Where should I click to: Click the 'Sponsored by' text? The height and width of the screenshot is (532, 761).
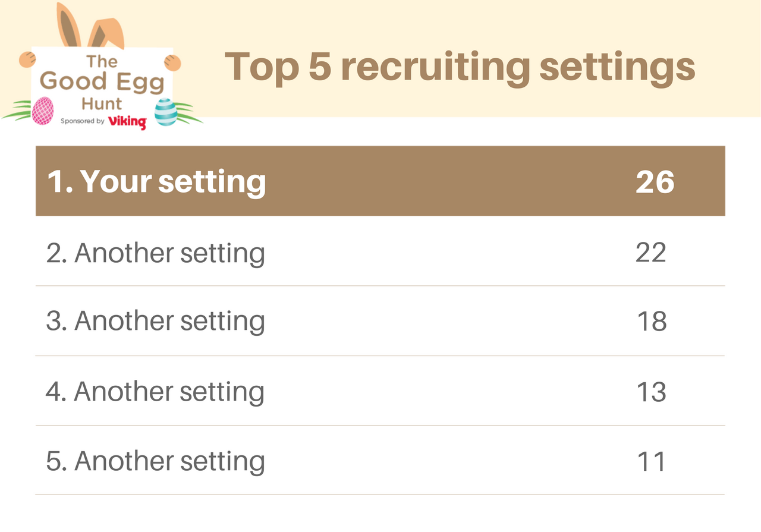(x=83, y=121)
